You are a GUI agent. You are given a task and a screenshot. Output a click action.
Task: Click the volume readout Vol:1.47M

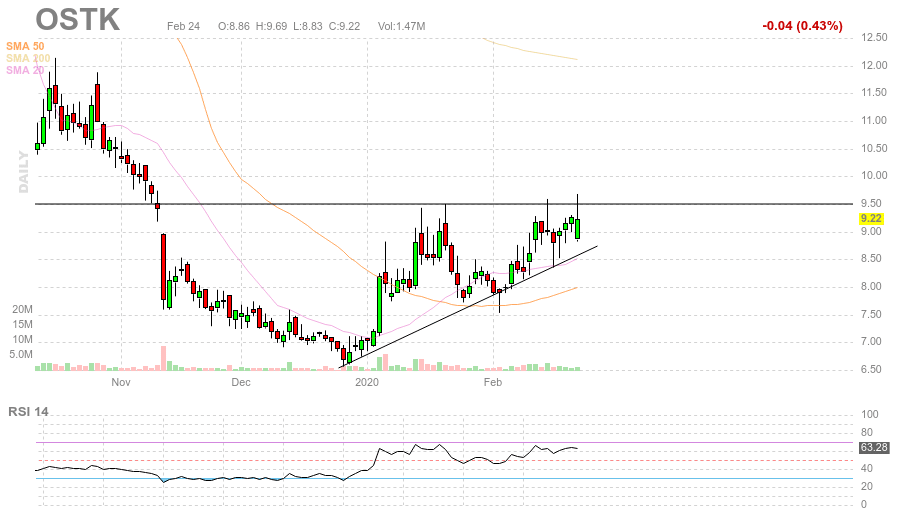click(401, 26)
